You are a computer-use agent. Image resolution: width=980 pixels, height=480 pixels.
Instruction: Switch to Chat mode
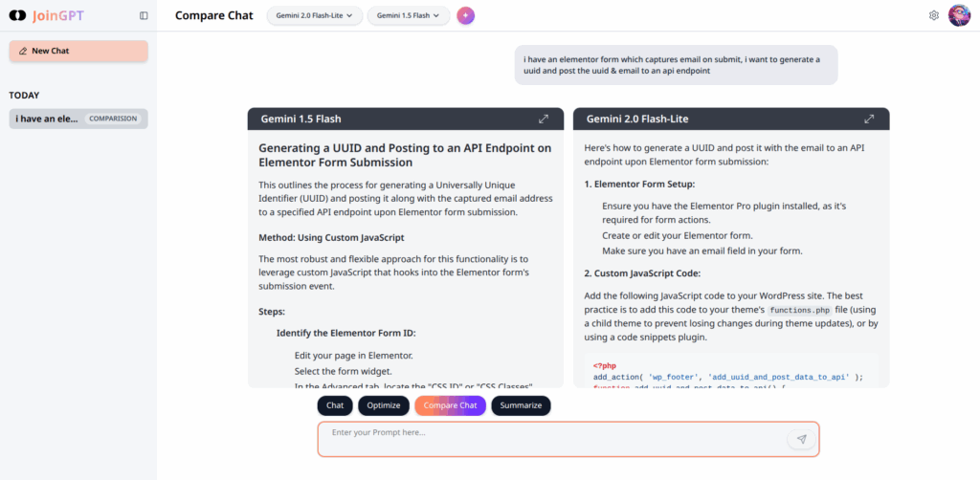[335, 405]
